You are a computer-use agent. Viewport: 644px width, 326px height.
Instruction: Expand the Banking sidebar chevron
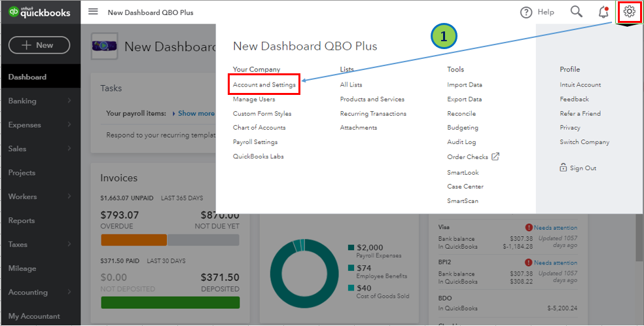tap(69, 101)
